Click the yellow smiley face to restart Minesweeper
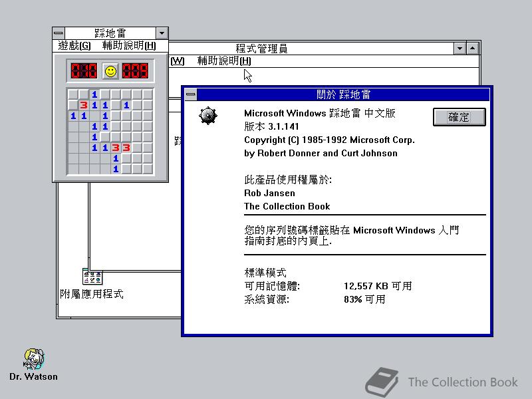 pos(110,71)
